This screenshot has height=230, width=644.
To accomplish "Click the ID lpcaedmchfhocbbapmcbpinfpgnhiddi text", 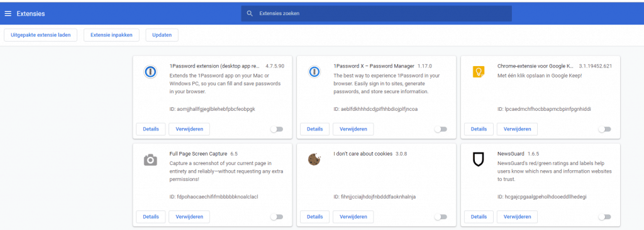I will click(544, 109).
